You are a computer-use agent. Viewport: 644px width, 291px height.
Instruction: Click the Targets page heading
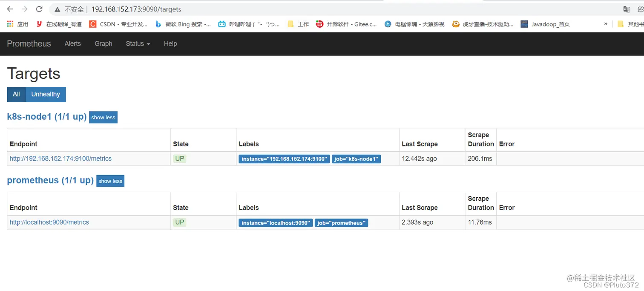tap(34, 74)
